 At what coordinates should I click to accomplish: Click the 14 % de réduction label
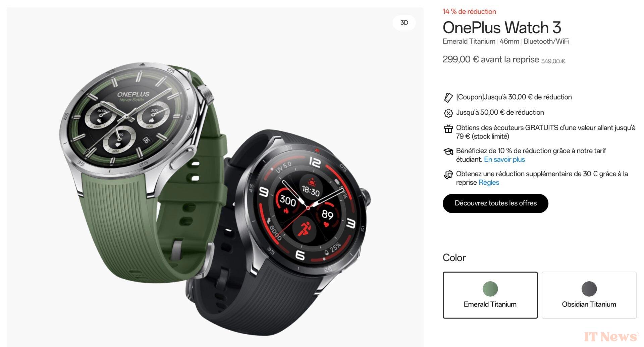[469, 12]
